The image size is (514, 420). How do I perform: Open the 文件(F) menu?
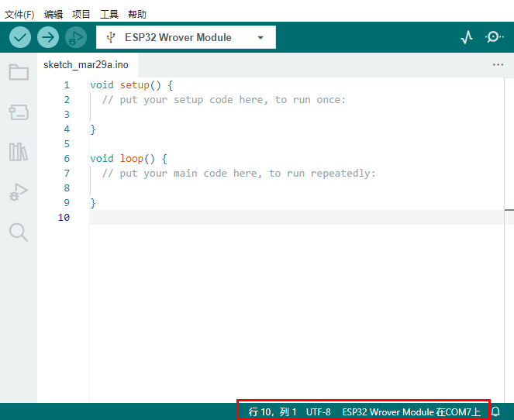(x=19, y=15)
